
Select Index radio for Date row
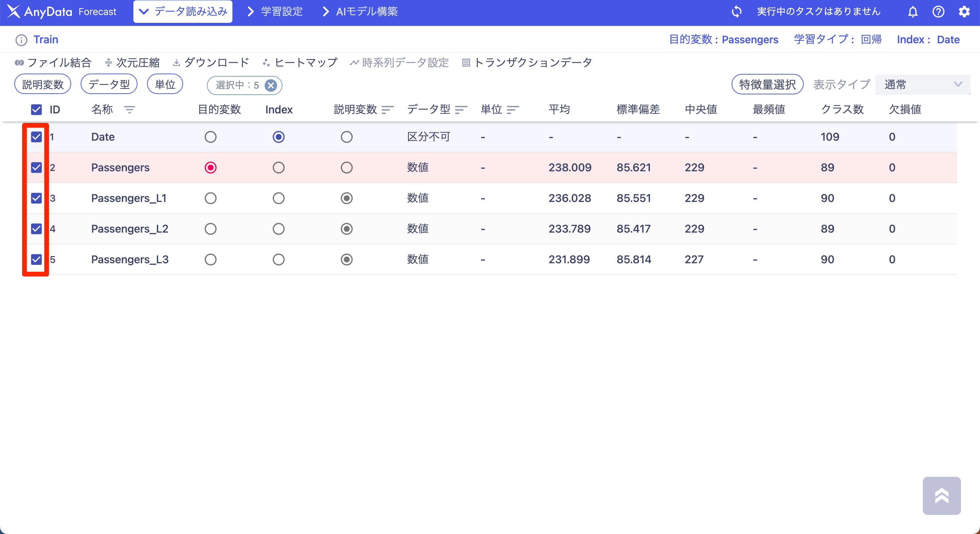coord(278,137)
